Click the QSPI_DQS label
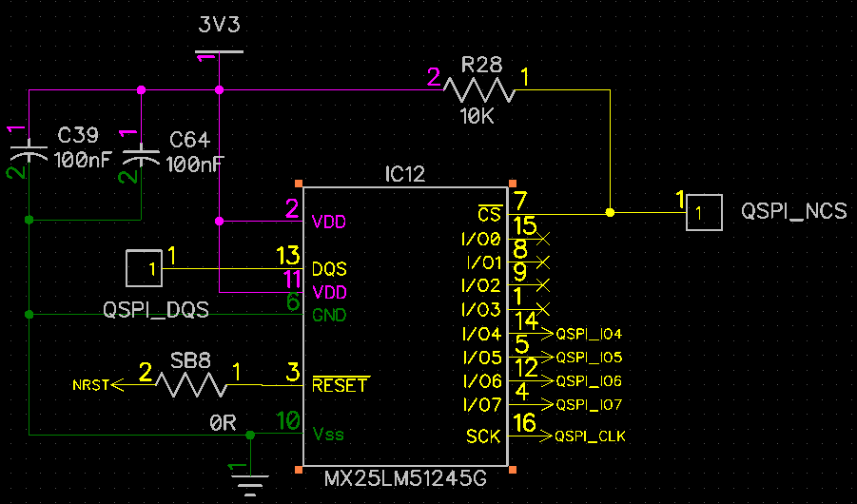The image size is (857, 504). (x=156, y=310)
